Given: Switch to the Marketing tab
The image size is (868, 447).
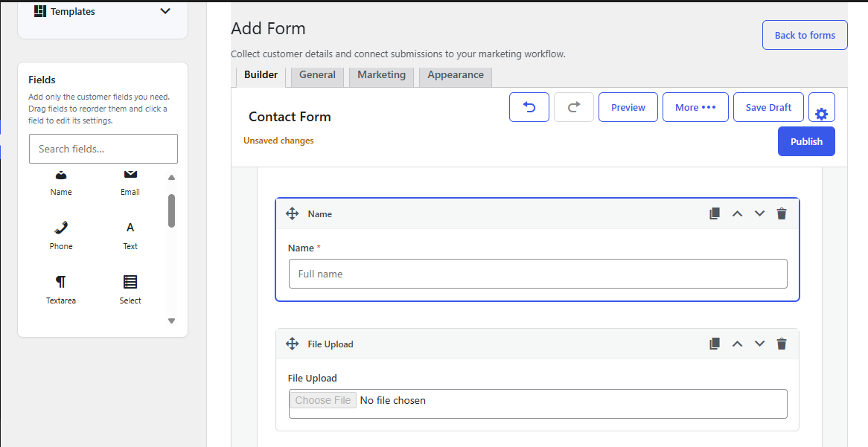Looking at the screenshot, I should coord(381,75).
